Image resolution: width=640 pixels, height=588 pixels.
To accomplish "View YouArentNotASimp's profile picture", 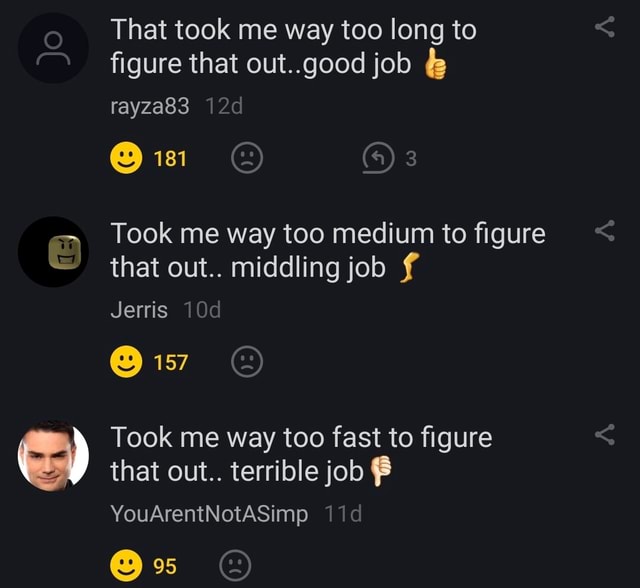I will 54,456.
